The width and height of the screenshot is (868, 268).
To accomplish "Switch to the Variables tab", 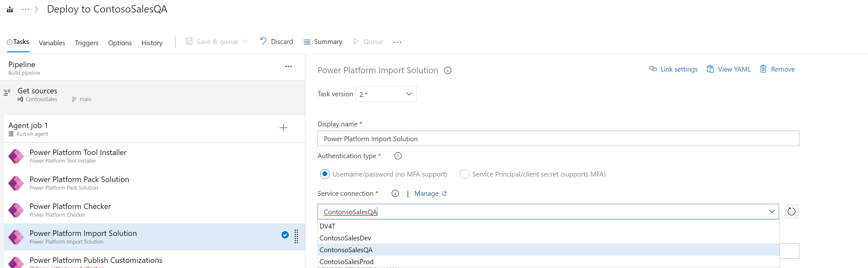I will 52,43.
